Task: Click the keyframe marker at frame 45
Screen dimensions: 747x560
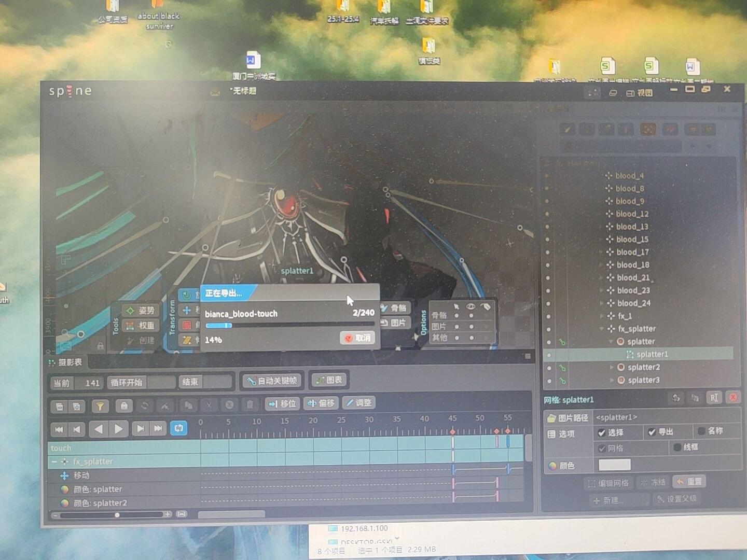Action: click(x=452, y=431)
